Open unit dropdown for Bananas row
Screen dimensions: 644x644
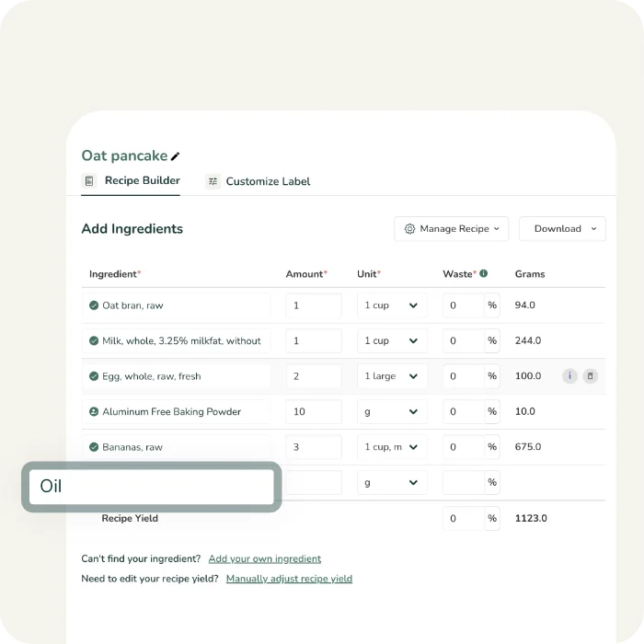[x=391, y=447]
